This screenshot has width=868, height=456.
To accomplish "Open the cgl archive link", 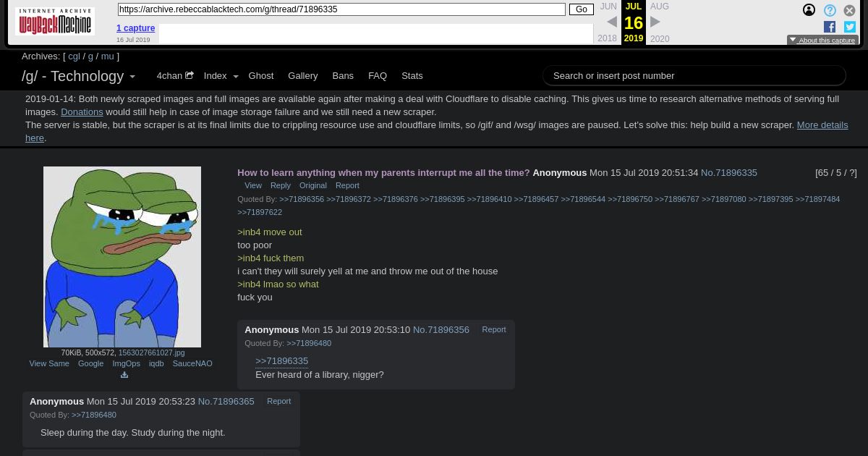I will (74, 56).
